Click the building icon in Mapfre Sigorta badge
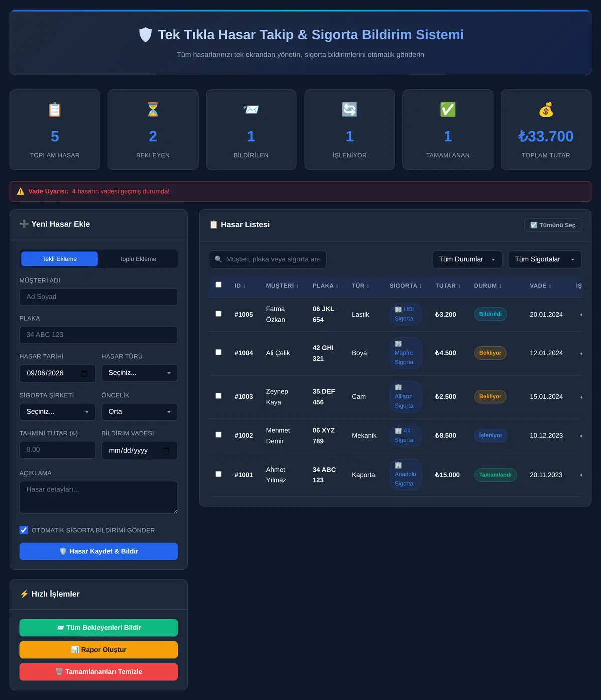This screenshot has width=601, height=700. click(x=398, y=344)
